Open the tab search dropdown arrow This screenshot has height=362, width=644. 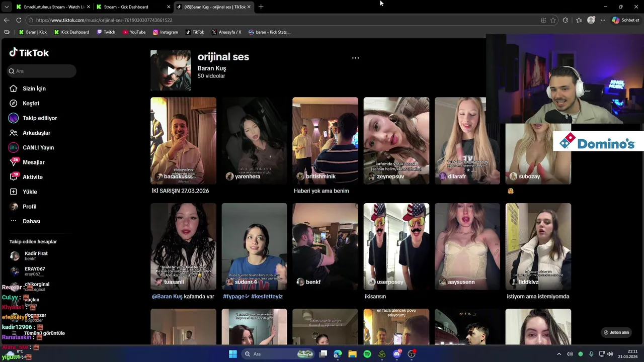pos(6,7)
